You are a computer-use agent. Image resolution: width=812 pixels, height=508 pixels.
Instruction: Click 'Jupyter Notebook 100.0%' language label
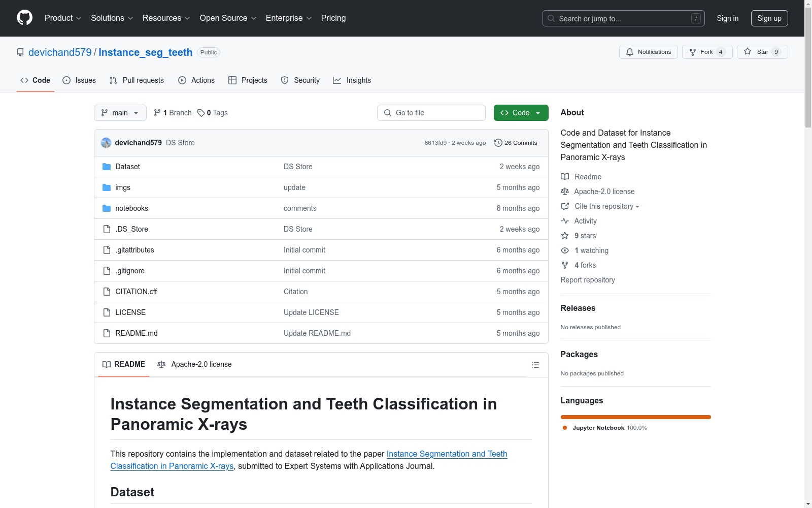pos(610,428)
